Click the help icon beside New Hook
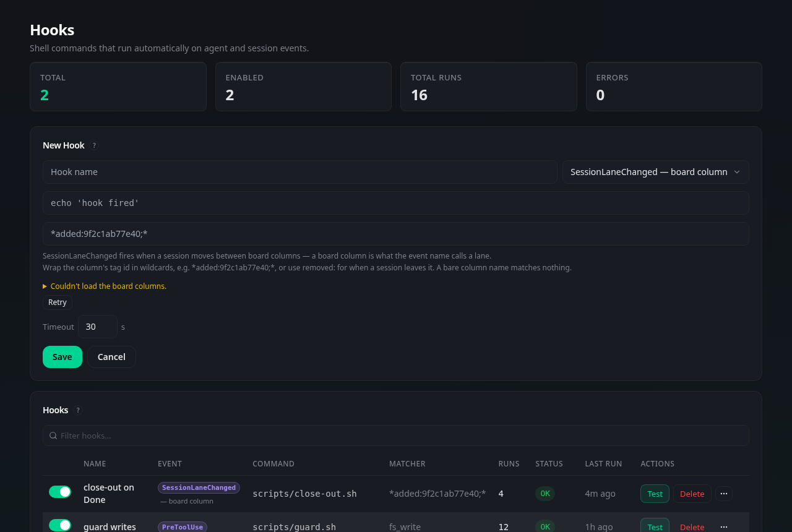792x532 pixels. [94, 145]
